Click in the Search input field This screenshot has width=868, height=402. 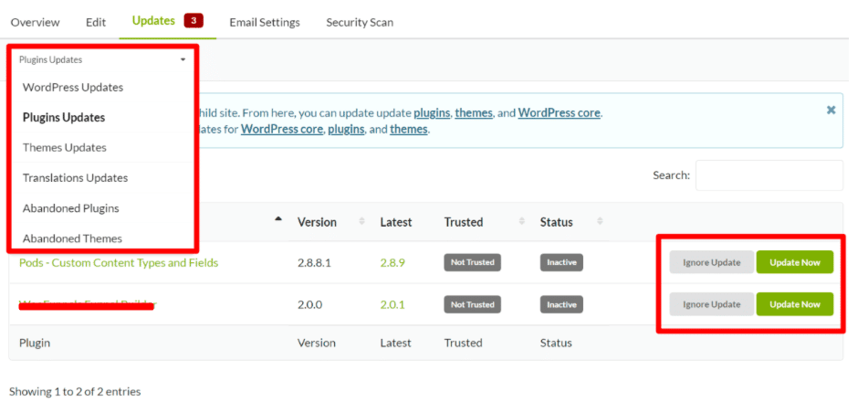click(769, 175)
